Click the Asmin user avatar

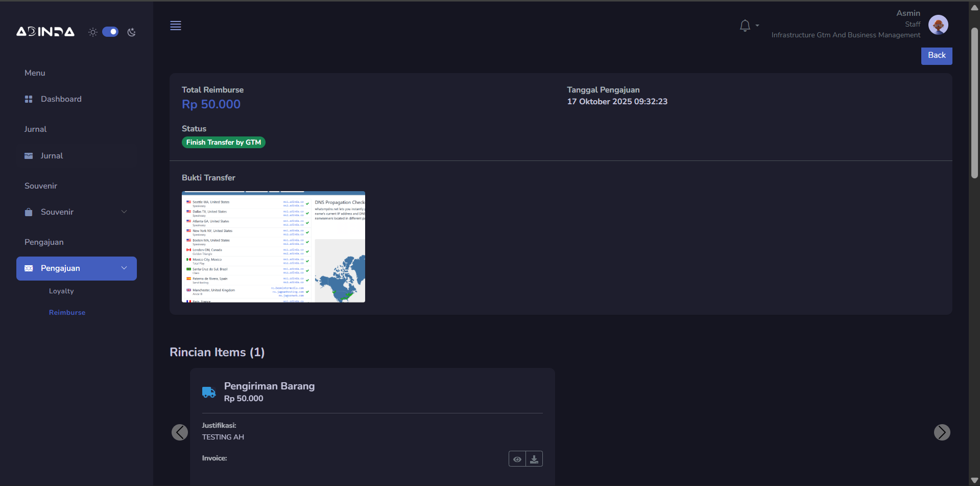(x=938, y=25)
